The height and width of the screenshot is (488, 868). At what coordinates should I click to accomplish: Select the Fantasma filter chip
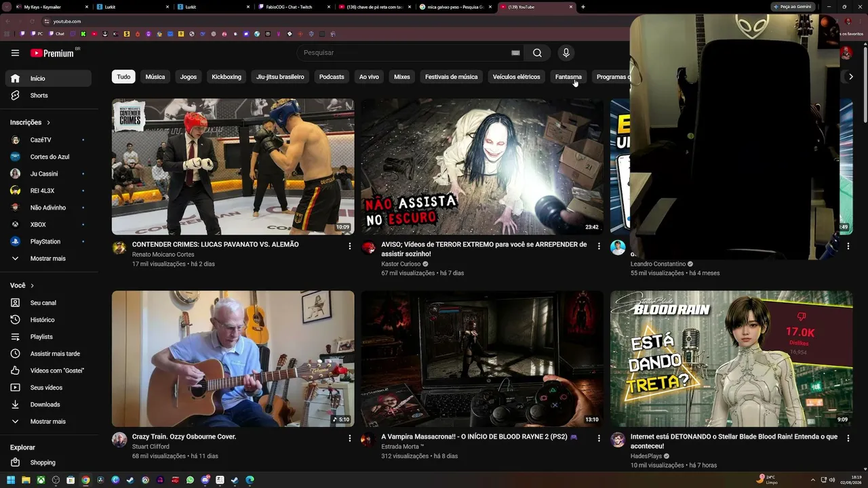tap(568, 77)
